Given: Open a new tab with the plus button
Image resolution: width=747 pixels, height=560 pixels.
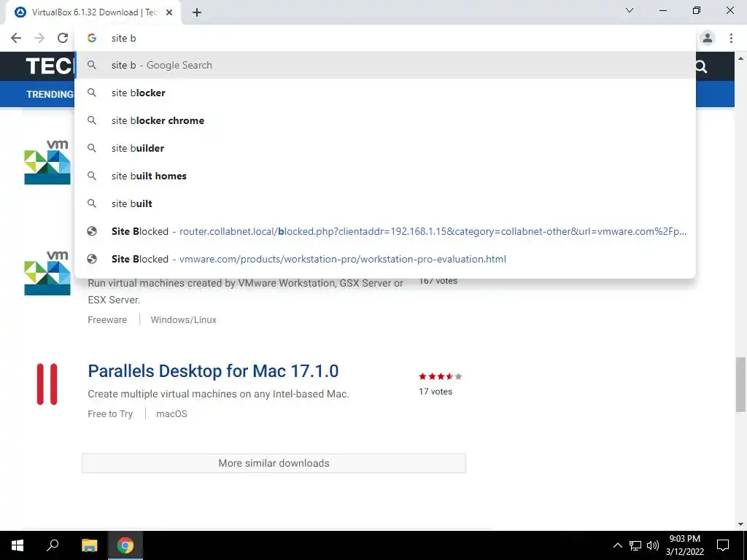Looking at the screenshot, I should [x=197, y=12].
